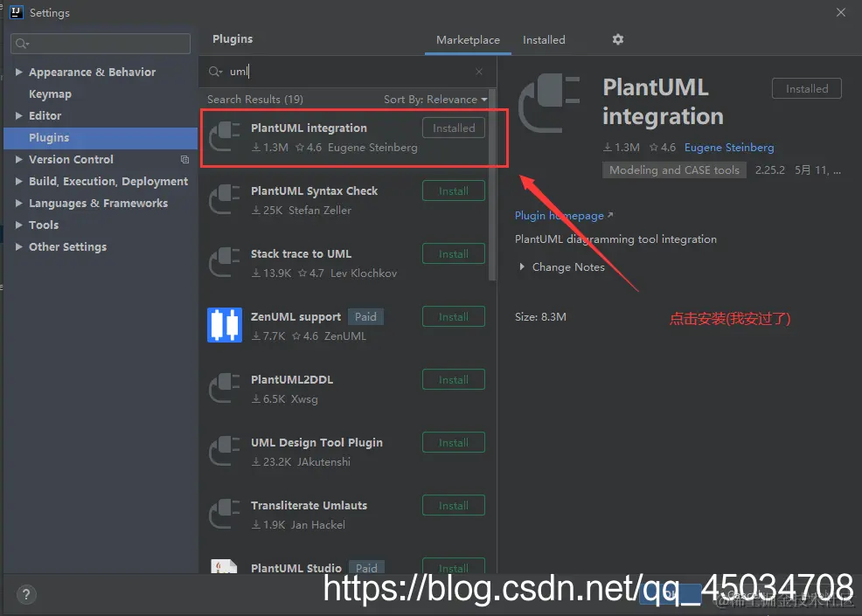Click Installed button in PlantUML list row
The width and height of the screenshot is (862, 616).
tap(454, 128)
